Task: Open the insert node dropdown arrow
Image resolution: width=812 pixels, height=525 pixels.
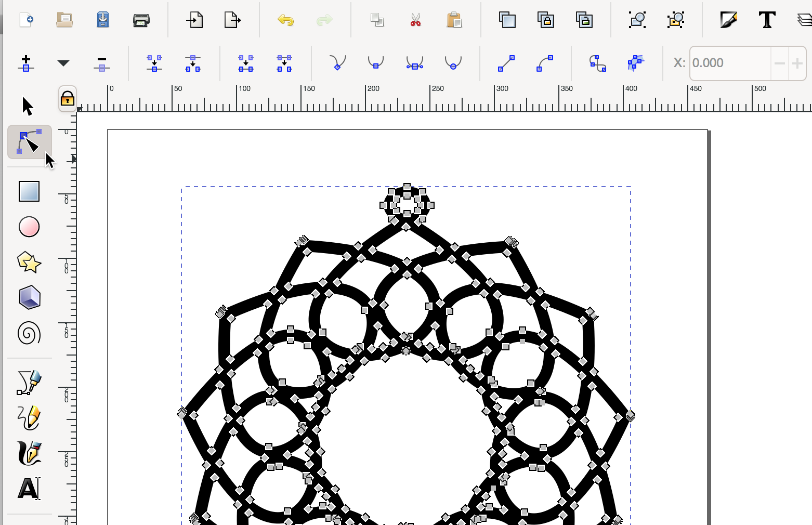Action: [63, 63]
